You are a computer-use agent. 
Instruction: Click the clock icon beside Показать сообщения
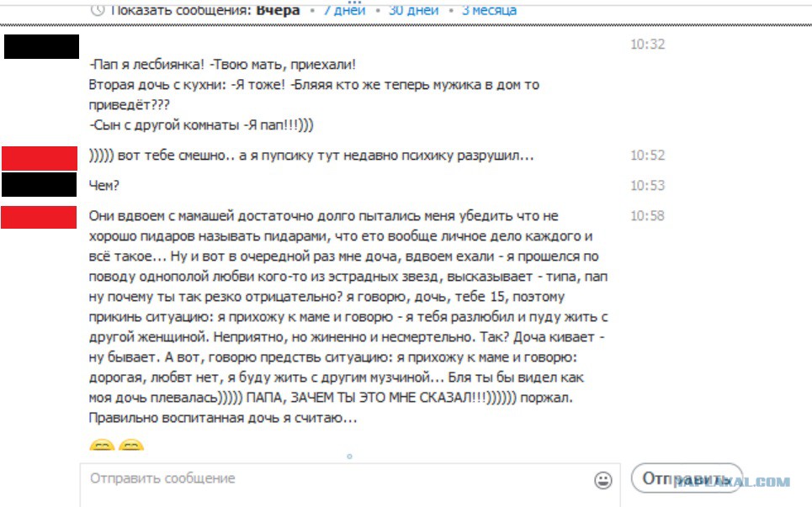click(98, 10)
